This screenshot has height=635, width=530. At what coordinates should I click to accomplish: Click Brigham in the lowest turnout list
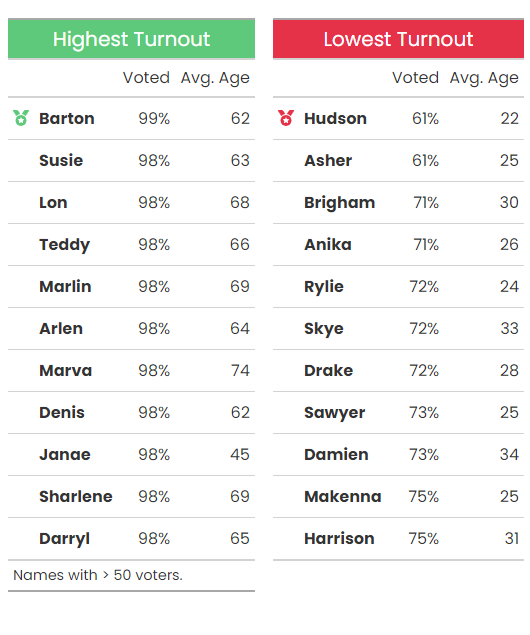(340, 203)
